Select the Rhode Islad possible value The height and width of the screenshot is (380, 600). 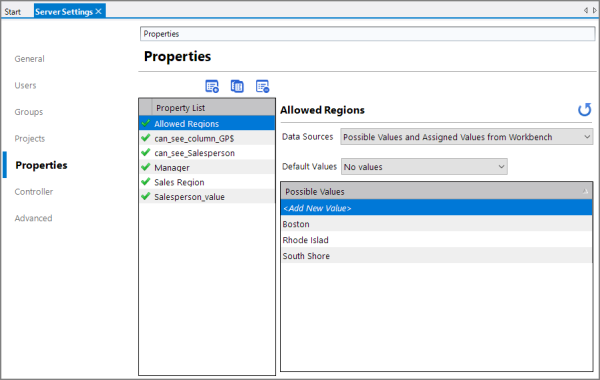(436, 240)
